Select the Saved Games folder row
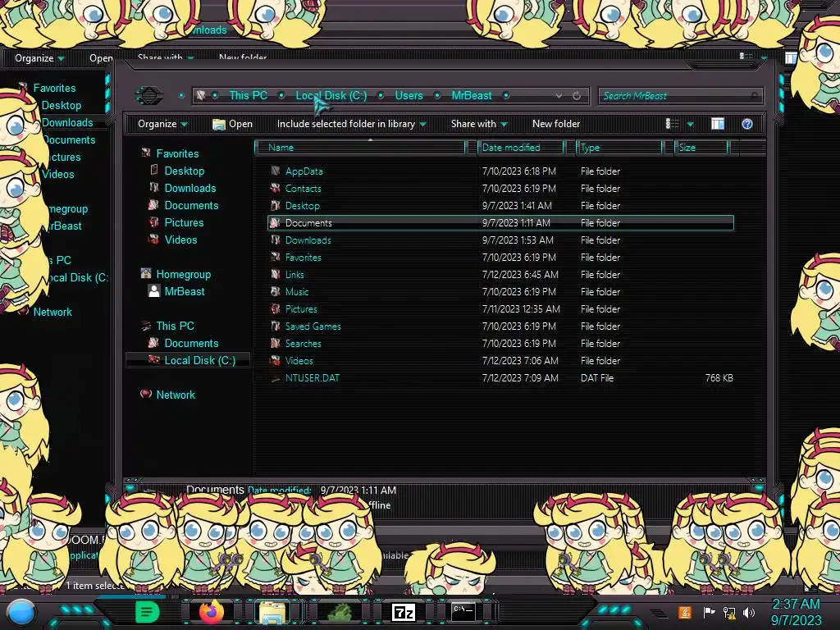The width and height of the screenshot is (840, 630). [x=500, y=326]
